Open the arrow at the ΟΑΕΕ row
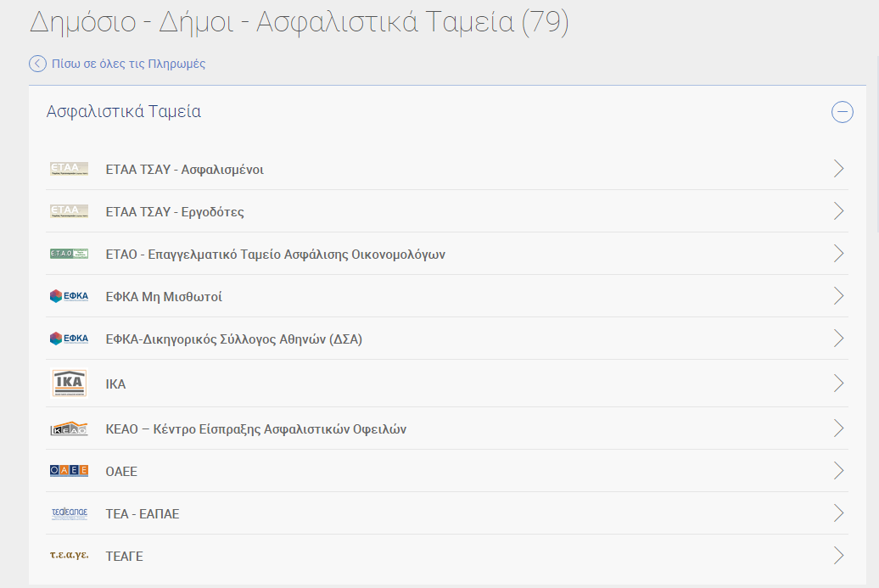The width and height of the screenshot is (879, 588). [838, 471]
